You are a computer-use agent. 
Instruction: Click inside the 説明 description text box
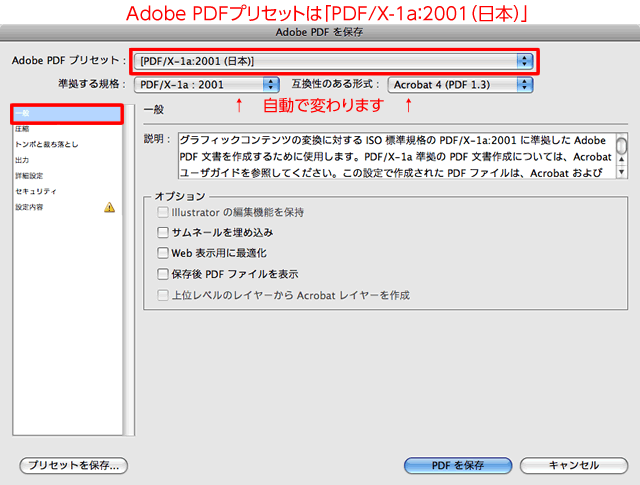pos(397,156)
